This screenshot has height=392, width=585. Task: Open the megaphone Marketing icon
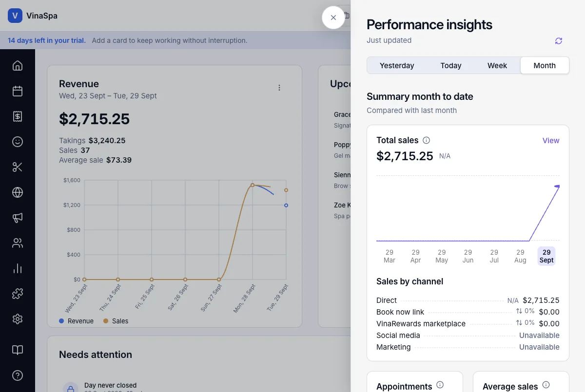18,218
